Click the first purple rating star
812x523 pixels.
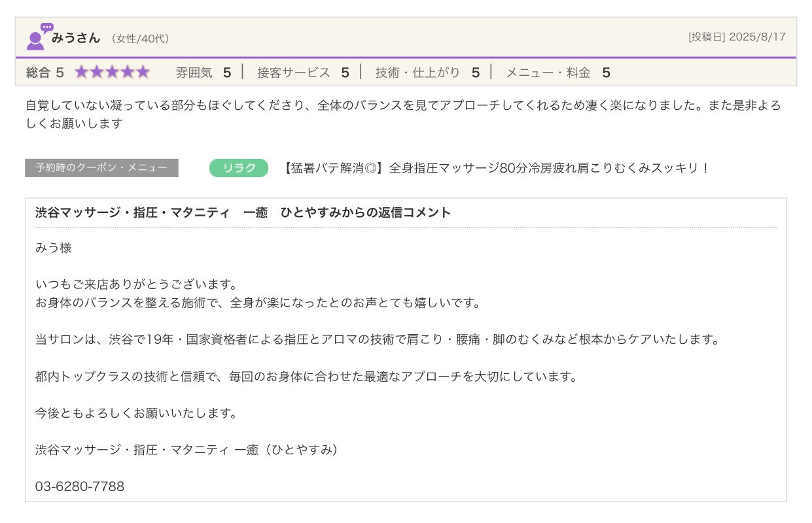[81, 73]
